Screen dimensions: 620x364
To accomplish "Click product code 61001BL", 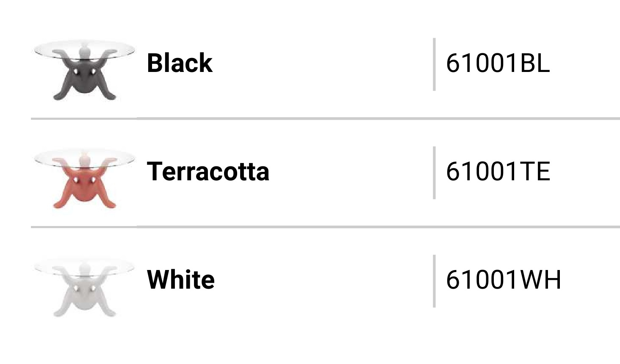I will click(x=498, y=63).
